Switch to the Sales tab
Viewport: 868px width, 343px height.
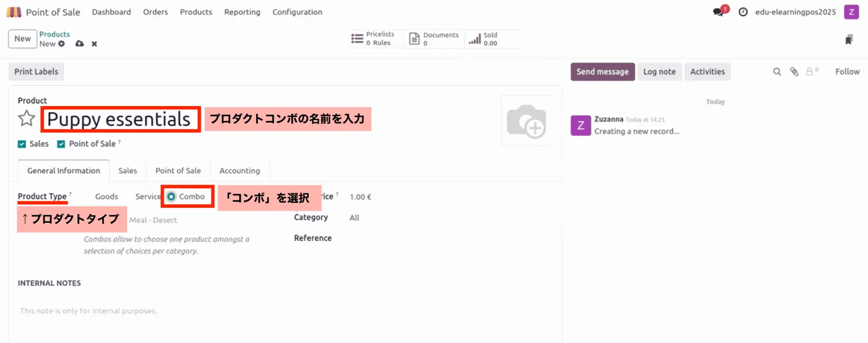point(127,171)
